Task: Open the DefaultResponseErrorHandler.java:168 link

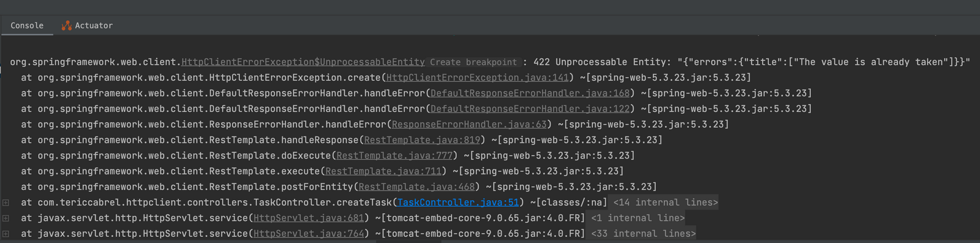Action: (530, 94)
